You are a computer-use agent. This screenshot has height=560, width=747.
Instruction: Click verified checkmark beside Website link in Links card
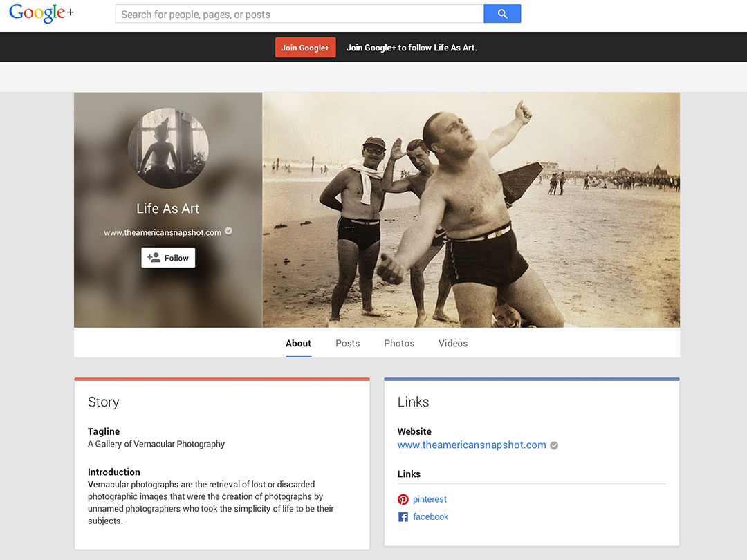pyautogui.click(x=554, y=446)
